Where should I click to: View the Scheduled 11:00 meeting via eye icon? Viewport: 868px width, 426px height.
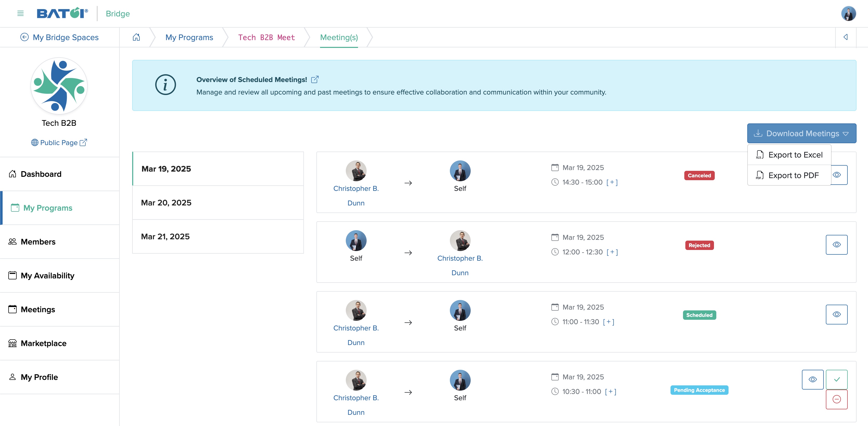click(836, 314)
